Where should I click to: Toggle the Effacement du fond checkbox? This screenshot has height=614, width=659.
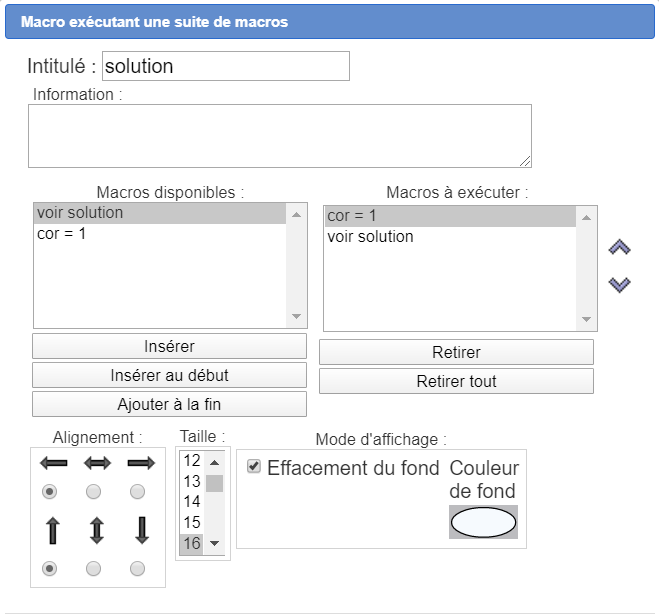coord(254,466)
